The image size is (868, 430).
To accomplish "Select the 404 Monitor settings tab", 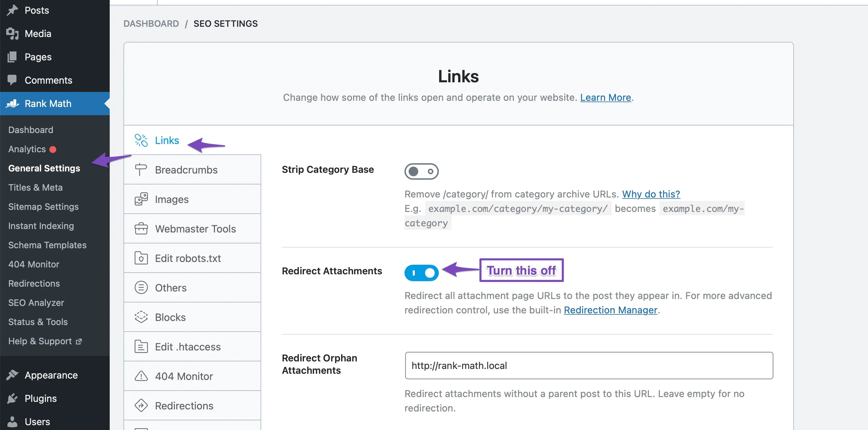I will pyautogui.click(x=192, y=376).
